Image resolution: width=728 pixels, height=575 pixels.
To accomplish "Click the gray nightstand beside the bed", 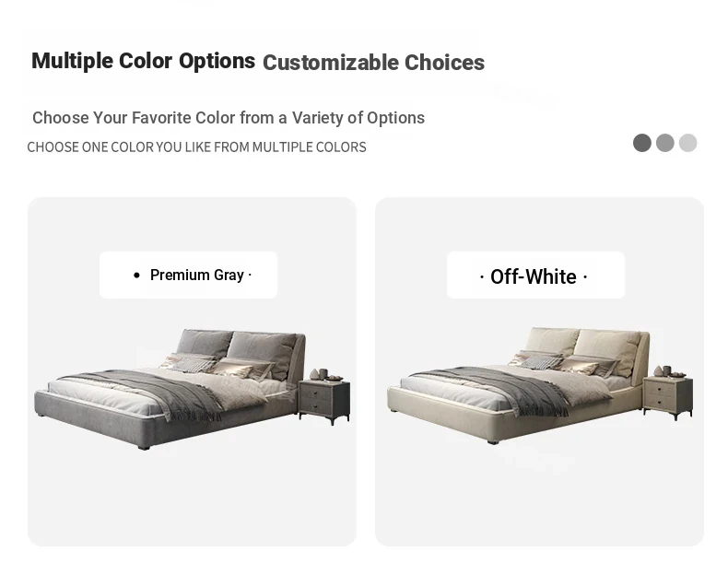I will tap(324, 400).
